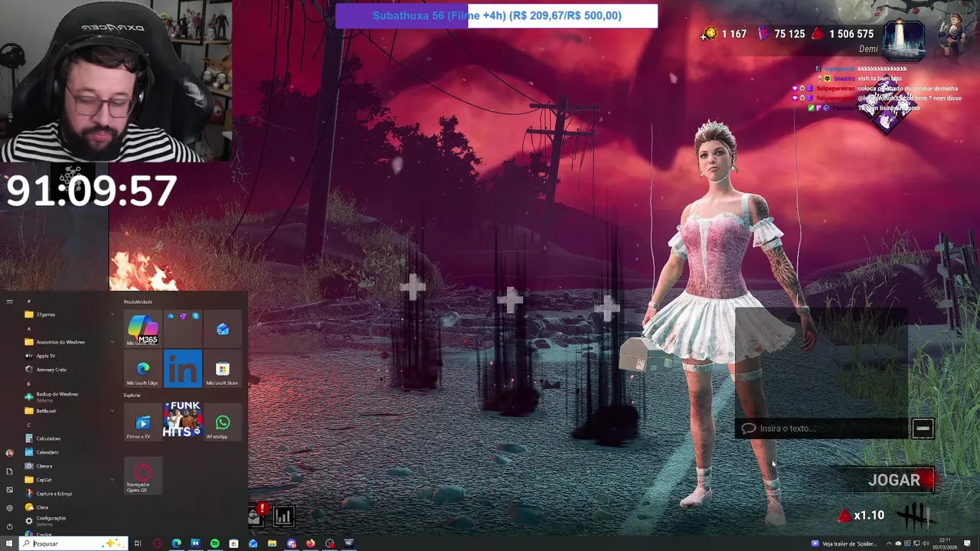Open the WhatsApp tile
The width and height of the screenshot is (980, 551).
(222, 422)
